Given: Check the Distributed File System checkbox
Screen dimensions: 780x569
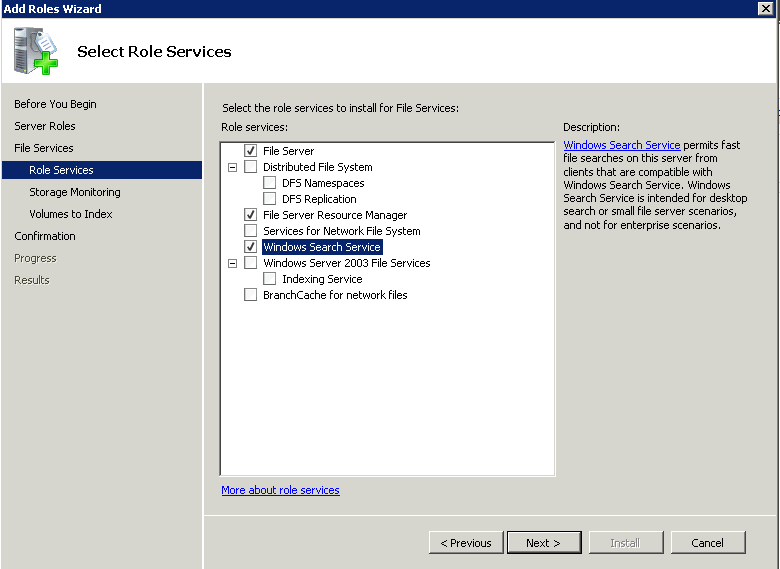Looking at the screenshot, I should pyautogui.click(x=251, y=166).
